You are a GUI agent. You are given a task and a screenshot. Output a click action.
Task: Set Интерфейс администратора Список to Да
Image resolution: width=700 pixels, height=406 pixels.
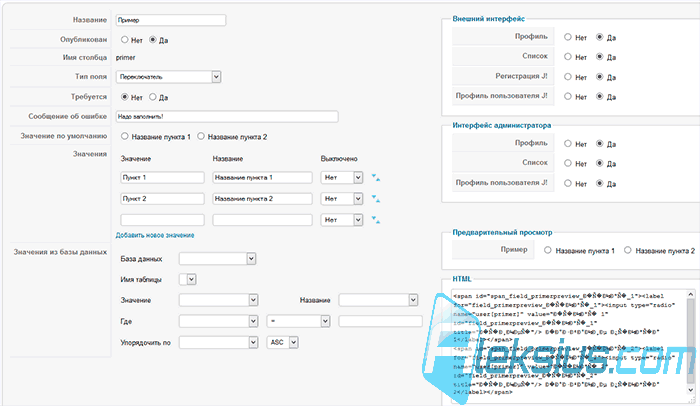coord(600,163)
